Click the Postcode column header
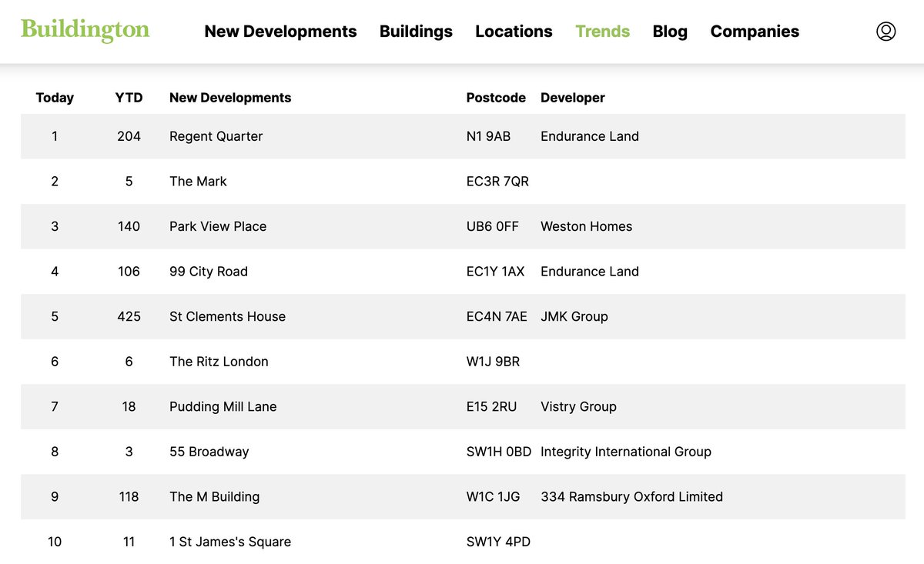This screenshot has height=564, width=924. [496, 98]
